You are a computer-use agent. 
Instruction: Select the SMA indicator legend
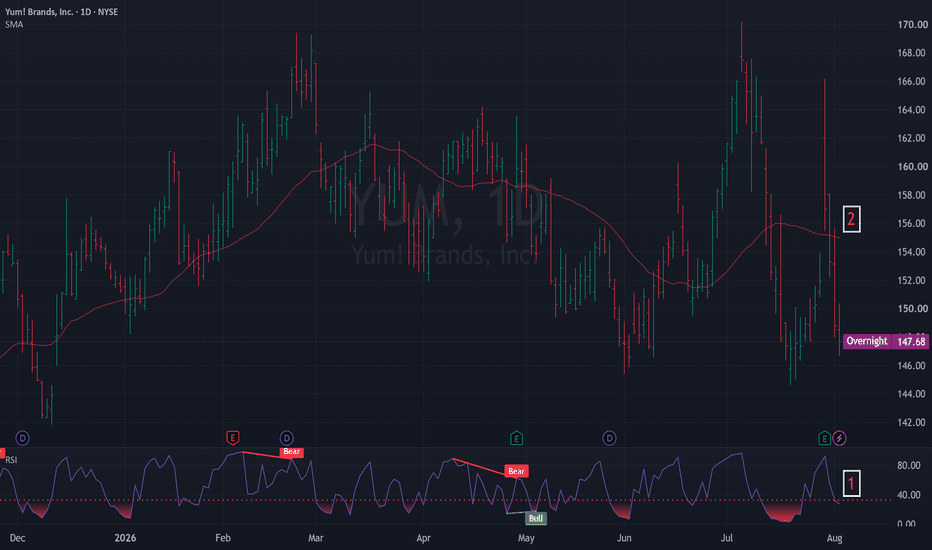tap(14, 24)
